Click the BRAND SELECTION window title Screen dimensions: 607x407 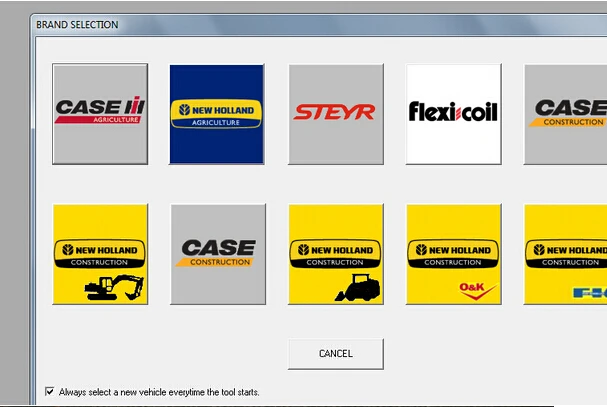click(x=77, y=25)
